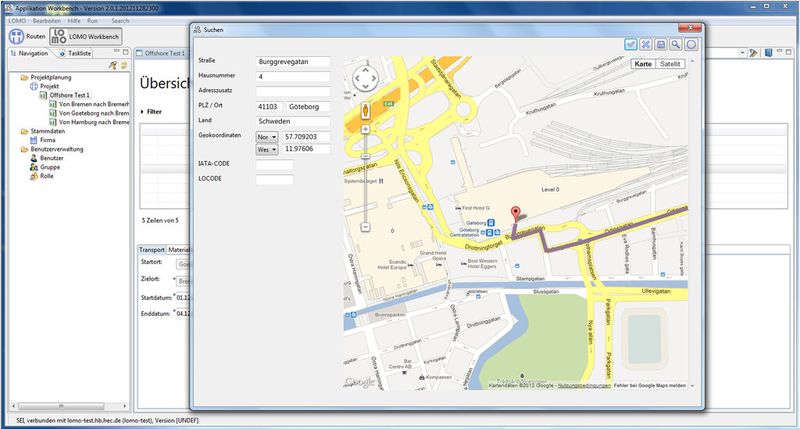Select the Transport tab

pyautogui.click(x=152, y=249)
